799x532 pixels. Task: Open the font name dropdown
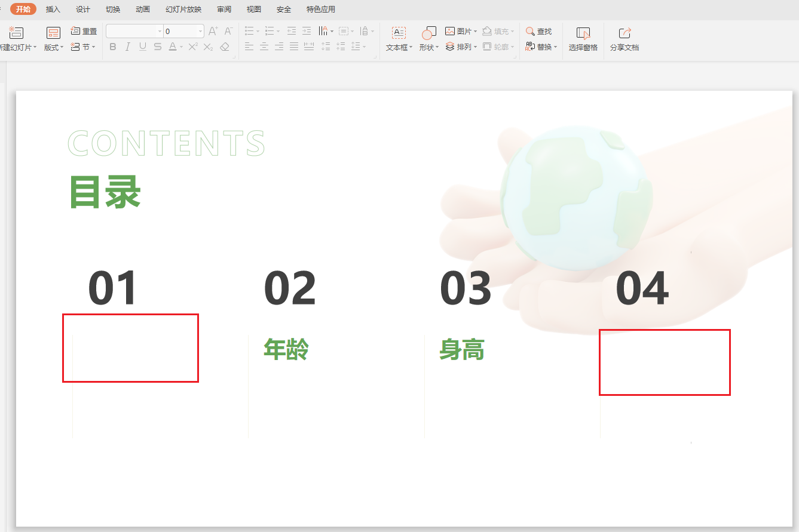coord(159,30)
